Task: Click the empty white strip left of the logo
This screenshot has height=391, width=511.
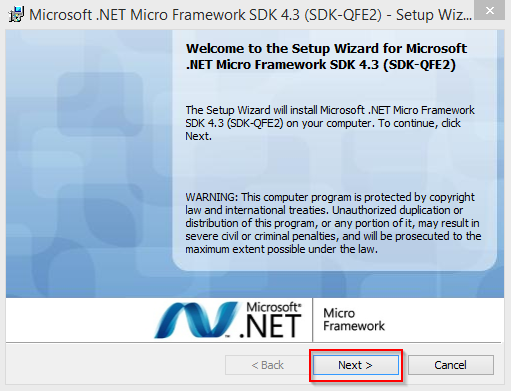Action: point(79,320)
